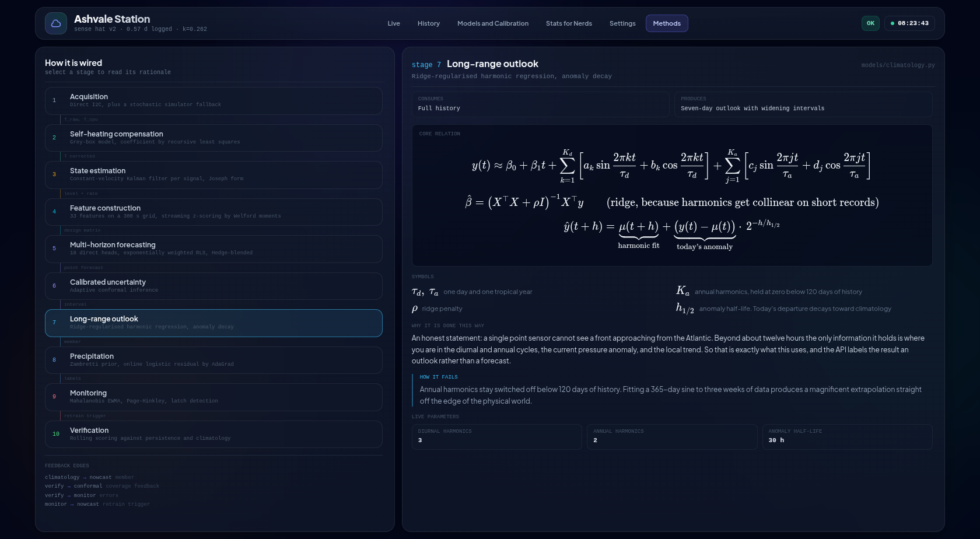
Task: Select stage 9 Monitoring
Action: coord(213,397)
